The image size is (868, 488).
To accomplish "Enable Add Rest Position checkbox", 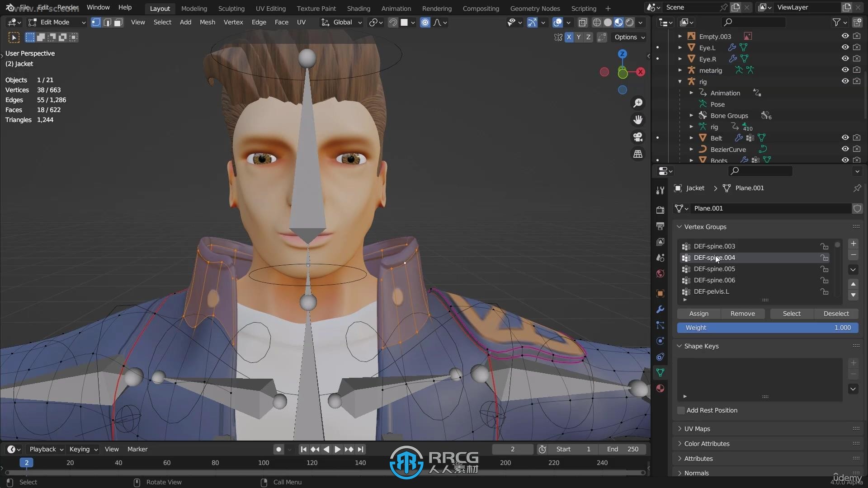I will click(x=681, y=410).
